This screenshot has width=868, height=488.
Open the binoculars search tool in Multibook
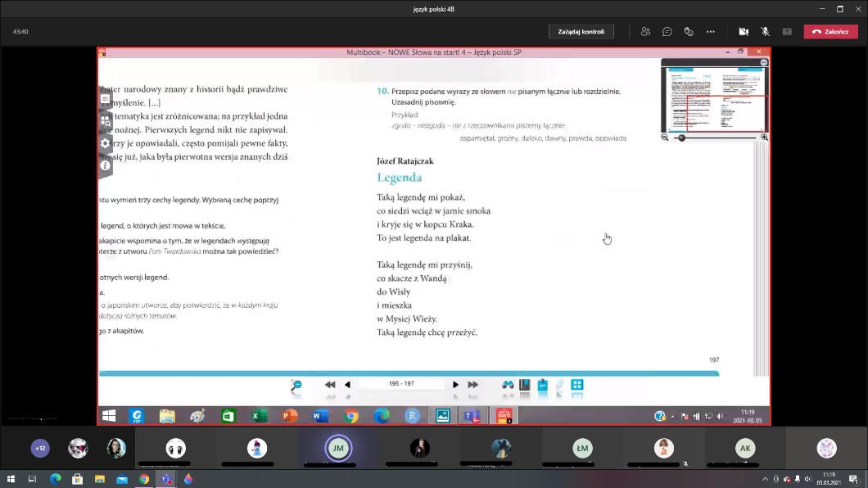(508, 385)
